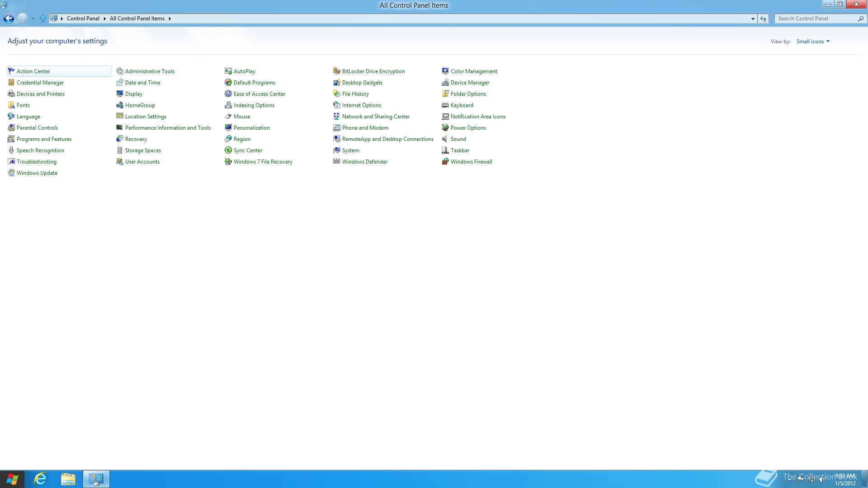Image resolution: width=868 pixels, height=488 pixels.
Task: Click the BitLocker Drive Encryption icon
Action: click(337, 71)
